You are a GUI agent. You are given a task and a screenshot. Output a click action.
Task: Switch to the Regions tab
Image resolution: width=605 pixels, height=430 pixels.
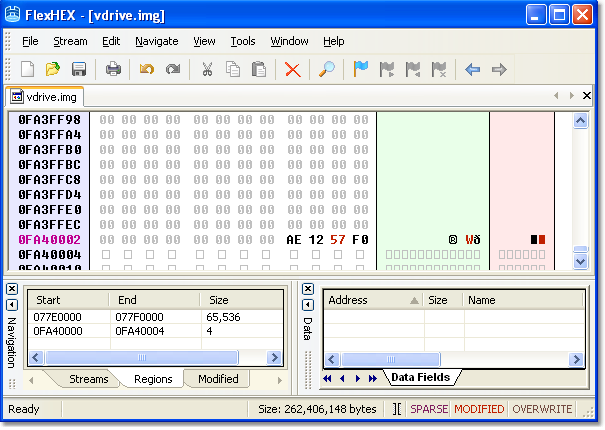coord(153,379)
